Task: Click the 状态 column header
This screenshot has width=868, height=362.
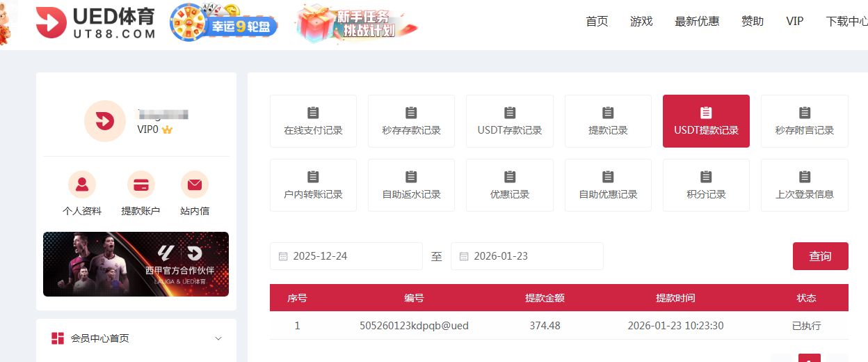Action: coord(806,298)
